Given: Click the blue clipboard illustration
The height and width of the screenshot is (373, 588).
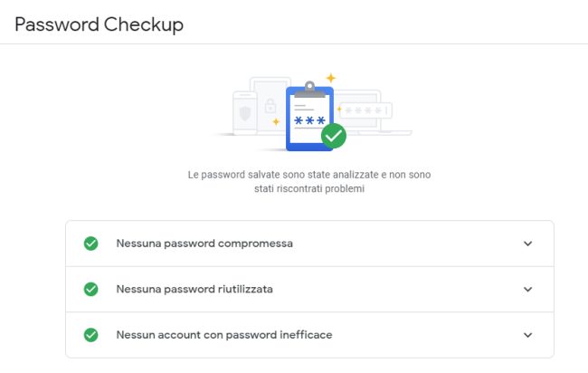Looking at the screenshot, I should (x=309, y=119).
